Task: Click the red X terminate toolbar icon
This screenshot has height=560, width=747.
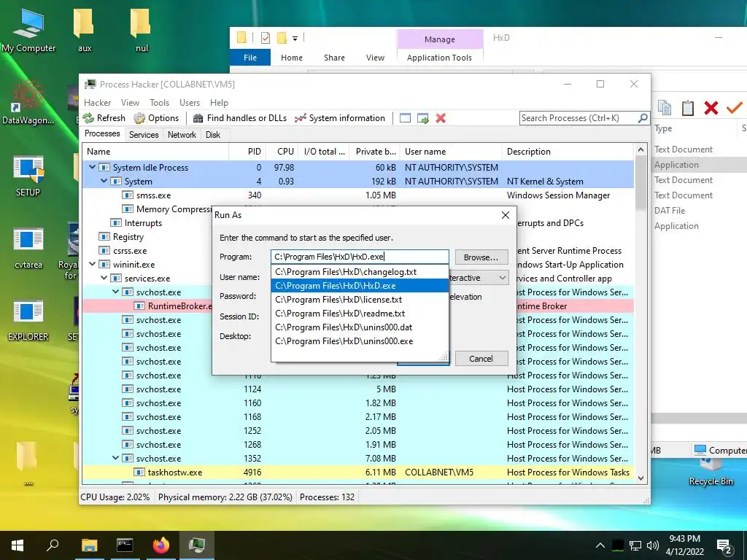Action: pos(441,118)
